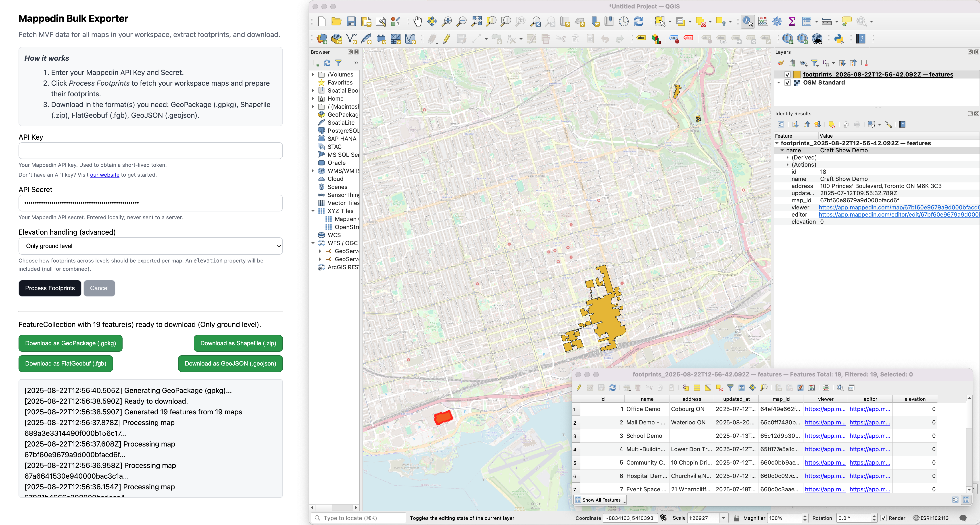The width and height of the screenshot is (980, 525).
Task: Click the Type to locate search box
Action: tap(358, 518)
